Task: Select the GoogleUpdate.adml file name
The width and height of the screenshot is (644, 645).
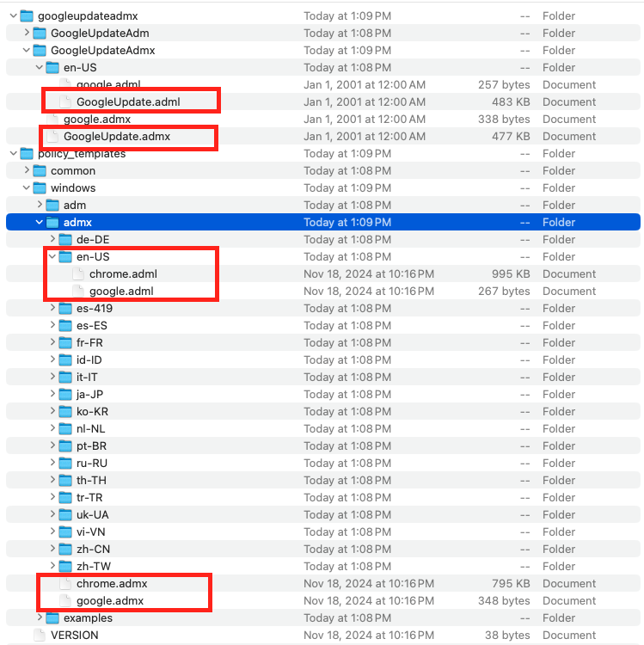Action: pos(128,102)
